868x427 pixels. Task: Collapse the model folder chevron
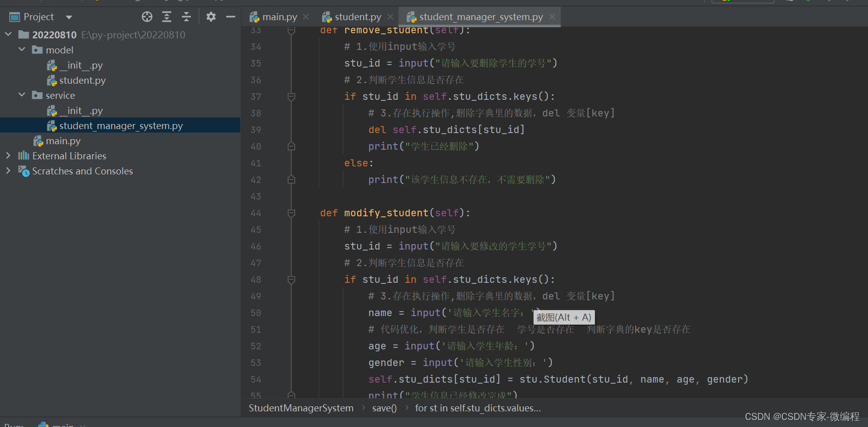click(x=22, y=49)
